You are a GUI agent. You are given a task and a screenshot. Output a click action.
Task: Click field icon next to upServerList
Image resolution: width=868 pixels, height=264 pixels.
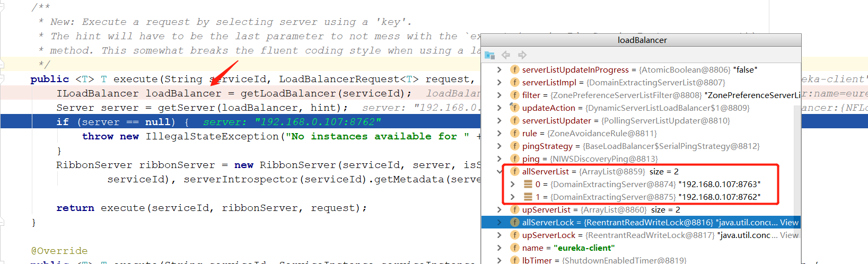point(514,209)
